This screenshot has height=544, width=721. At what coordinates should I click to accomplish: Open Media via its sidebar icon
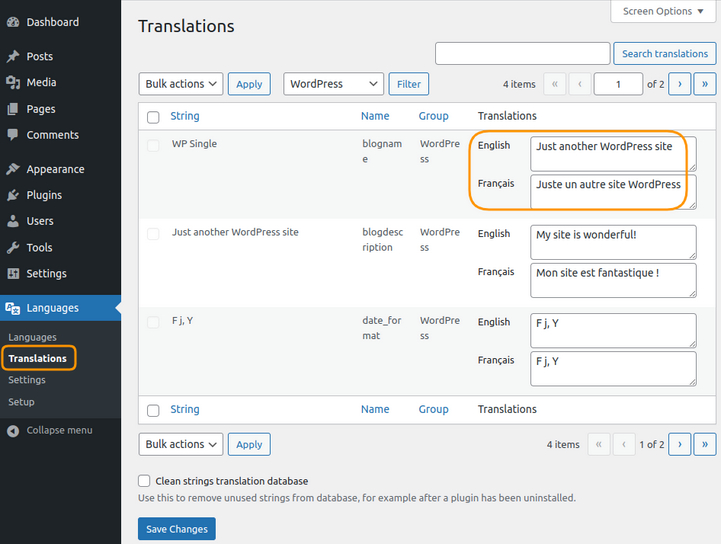[13, 83]
